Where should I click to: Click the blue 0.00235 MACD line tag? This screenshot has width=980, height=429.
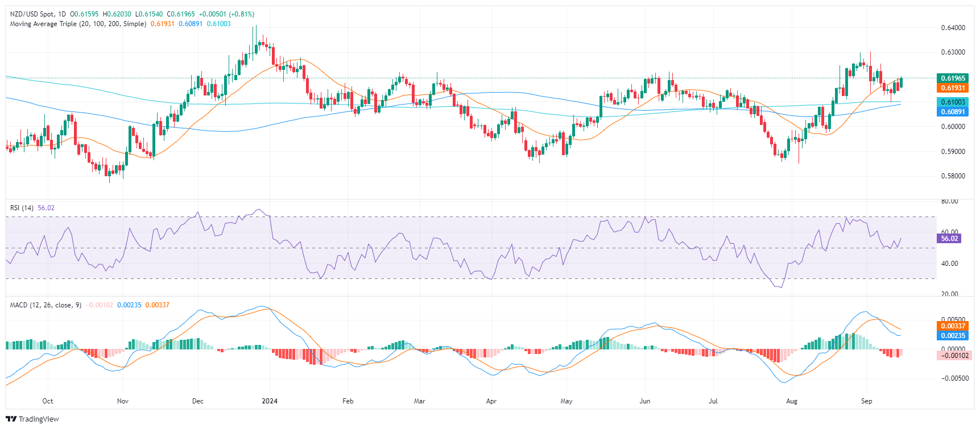[953, 336]
